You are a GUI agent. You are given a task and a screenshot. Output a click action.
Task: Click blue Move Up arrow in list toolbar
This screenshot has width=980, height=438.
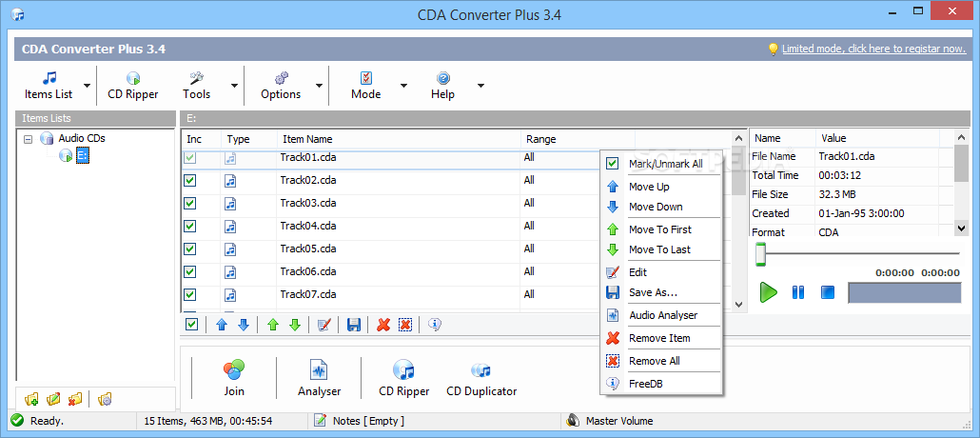[222, 324]
